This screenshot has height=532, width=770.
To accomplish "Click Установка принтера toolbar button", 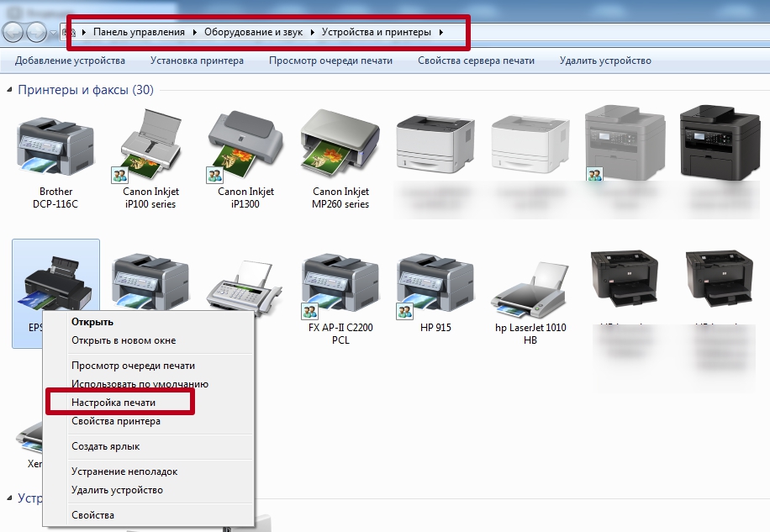I will coord(197,61).
